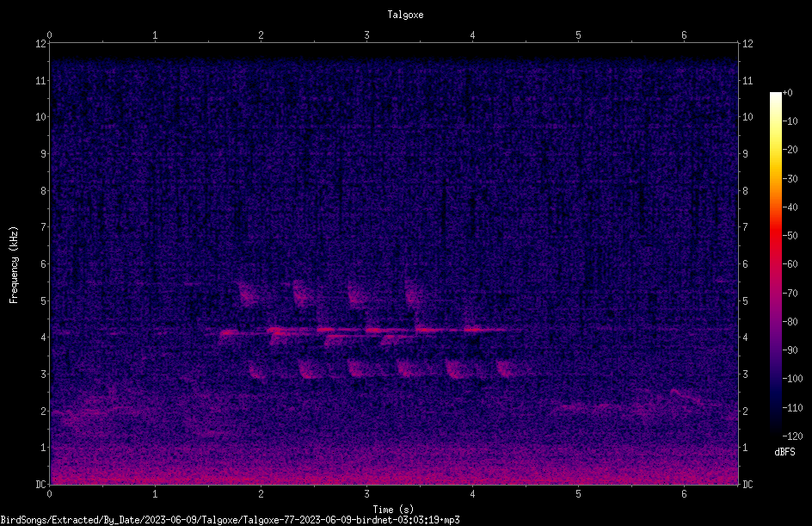Click the "6" second label on top time axis

click(684, 35)
